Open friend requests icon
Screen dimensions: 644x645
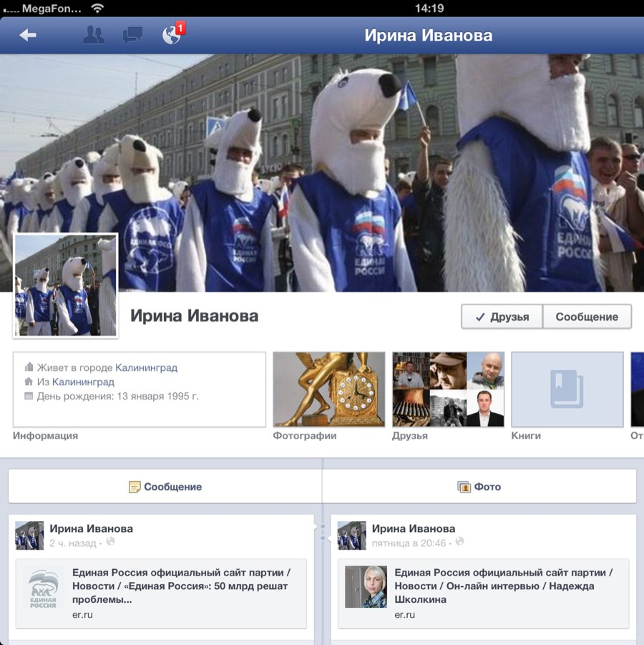click(x=94, y=35)
